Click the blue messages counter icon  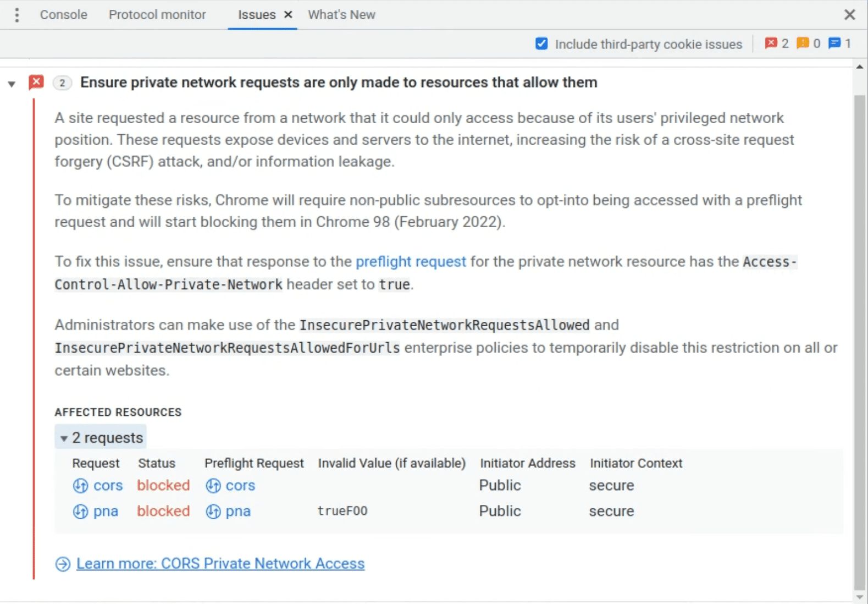coord(835,43)
